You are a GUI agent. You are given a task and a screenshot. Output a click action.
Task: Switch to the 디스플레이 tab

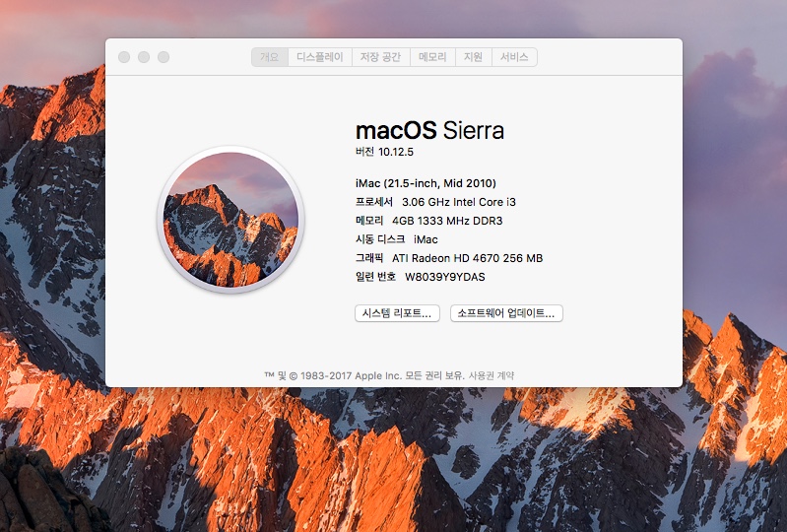point(320,57)
